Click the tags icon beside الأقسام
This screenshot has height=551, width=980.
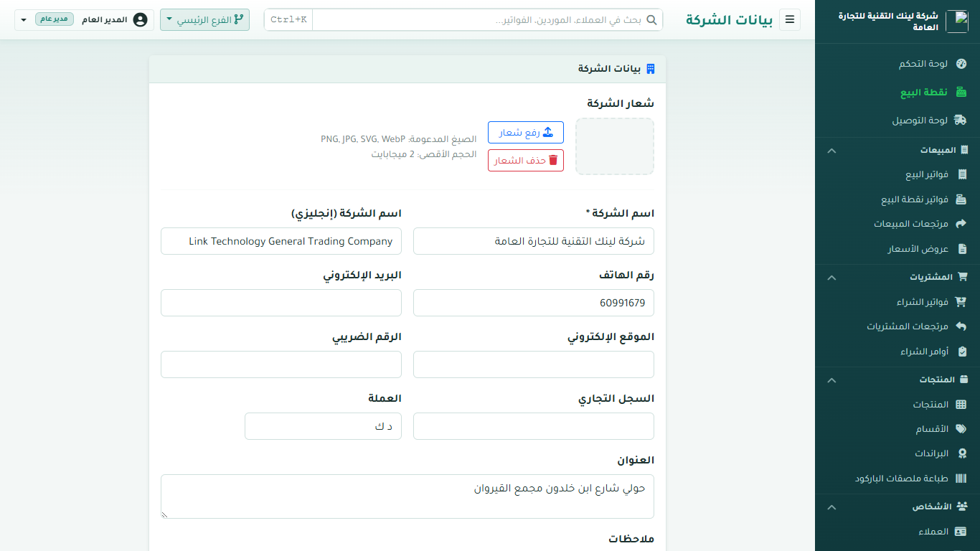tap(961, 429)
